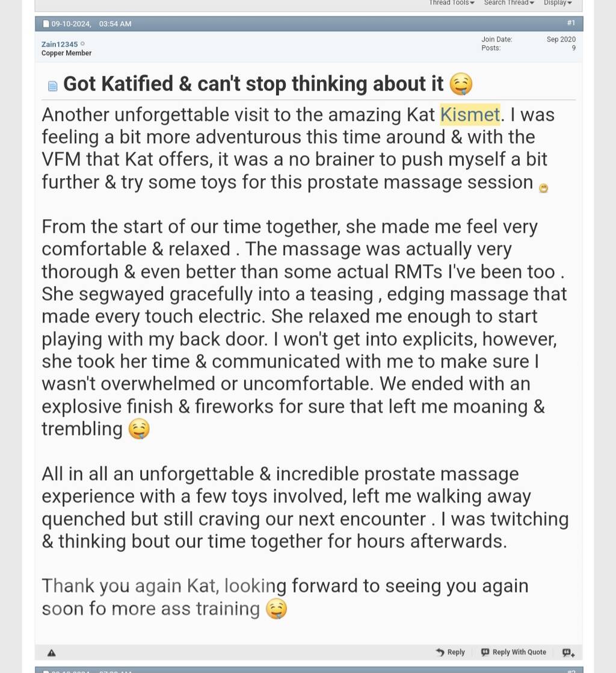The height and width of the screenshot is (673, 616).
Task: Click the post date 09-10-2024 in header
Action: click(71, 24)
